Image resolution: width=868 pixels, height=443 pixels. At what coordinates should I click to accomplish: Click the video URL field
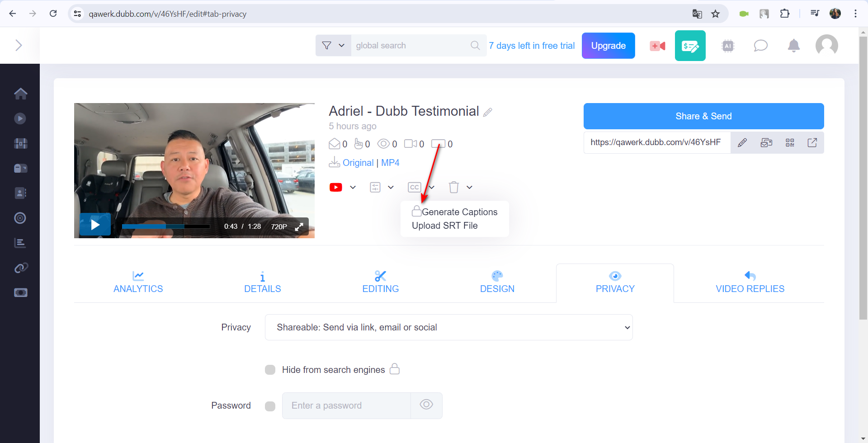tap(657, 142)
